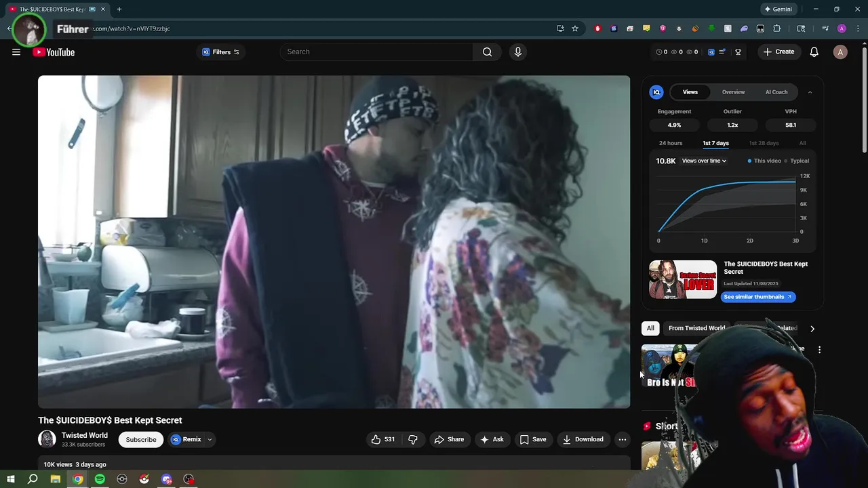Image resolution: width=868 pixels, height=488 pixels.
Task: Subscribe to Twisted World
Action: (x=141, y=439)
